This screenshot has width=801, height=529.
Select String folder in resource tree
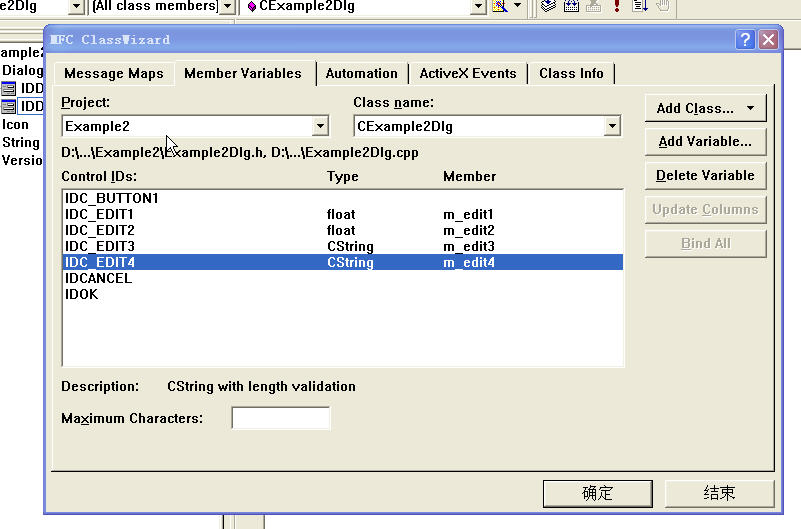pyautogui.click(x=20, y=142)
